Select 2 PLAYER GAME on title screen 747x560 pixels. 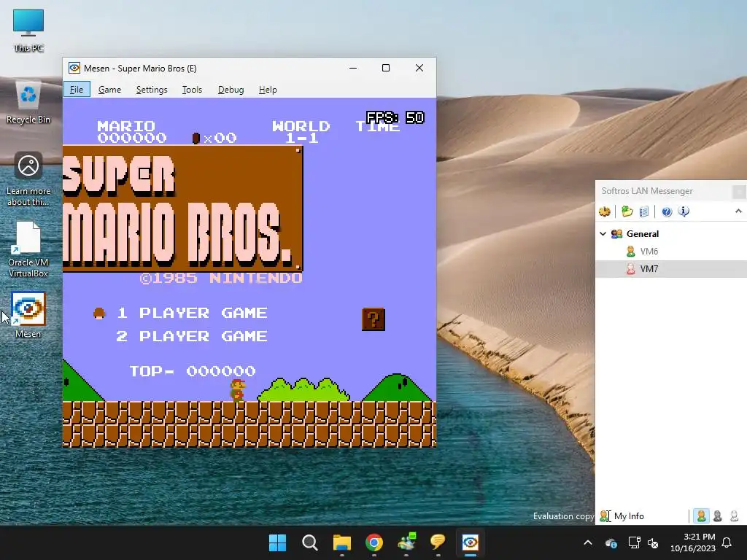[x=192, y=336]
